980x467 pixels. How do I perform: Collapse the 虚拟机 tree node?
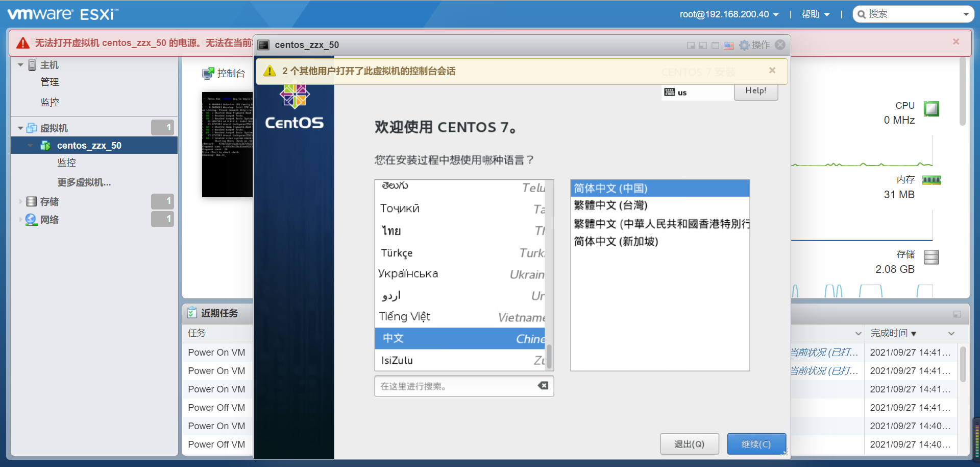[20, 128]
